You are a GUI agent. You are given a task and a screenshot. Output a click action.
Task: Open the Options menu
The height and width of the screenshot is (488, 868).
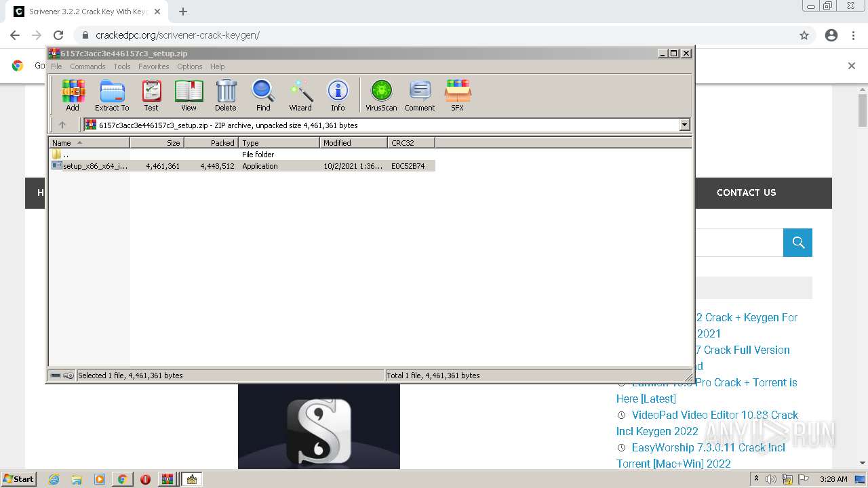[190, 66]
